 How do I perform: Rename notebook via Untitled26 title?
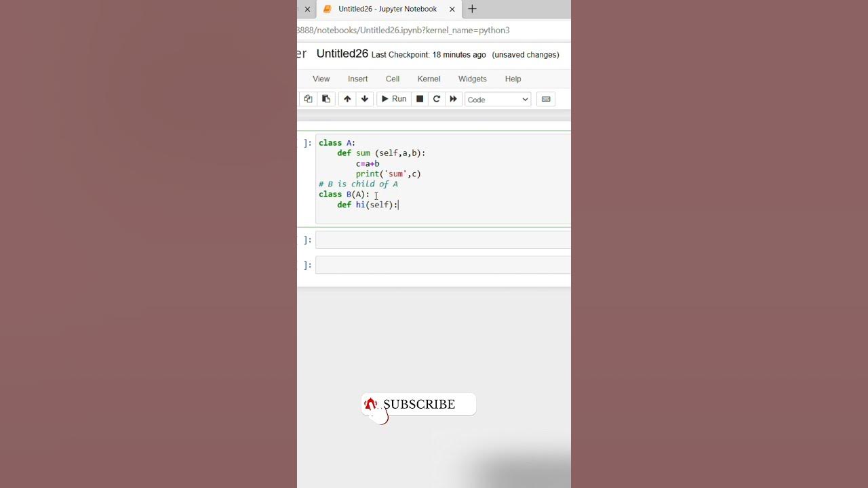pos(342,54)
